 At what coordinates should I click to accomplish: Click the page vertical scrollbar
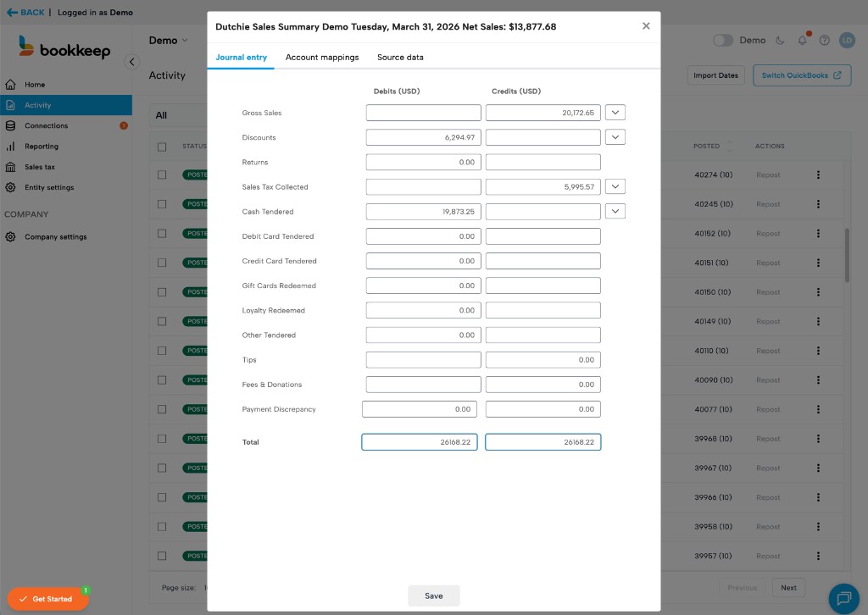click(847, 254)
